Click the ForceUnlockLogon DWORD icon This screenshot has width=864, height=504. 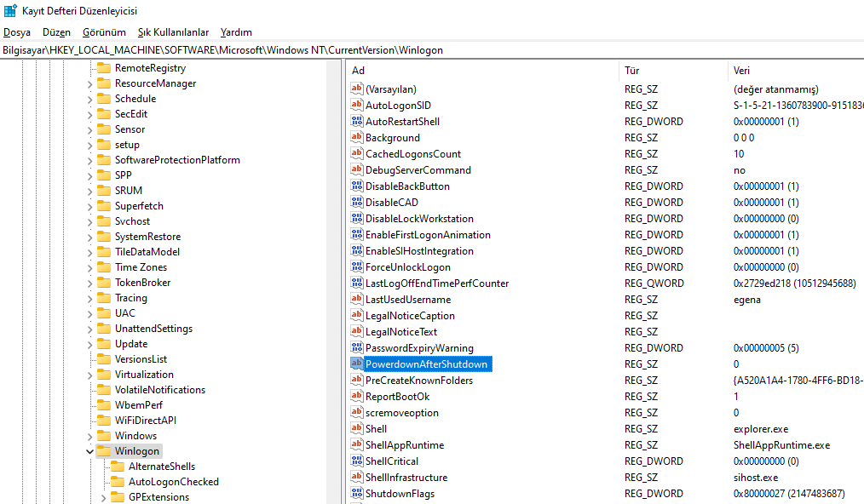[x=356, y=266]
